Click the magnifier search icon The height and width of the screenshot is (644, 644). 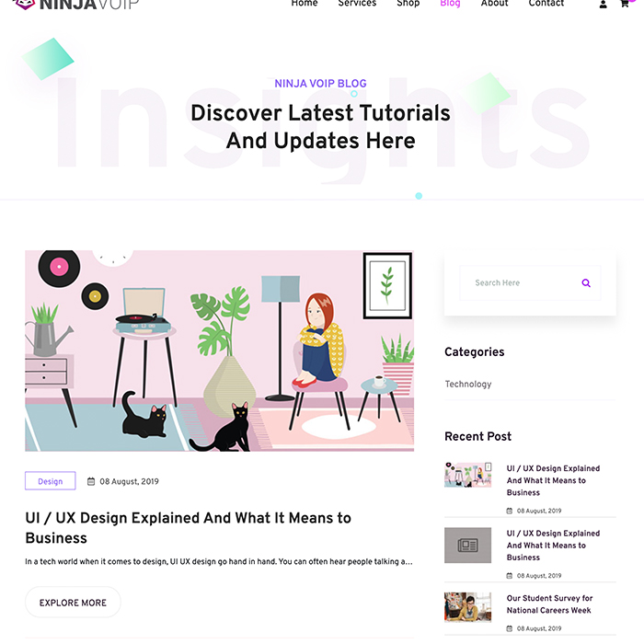[x=586, y=282]
